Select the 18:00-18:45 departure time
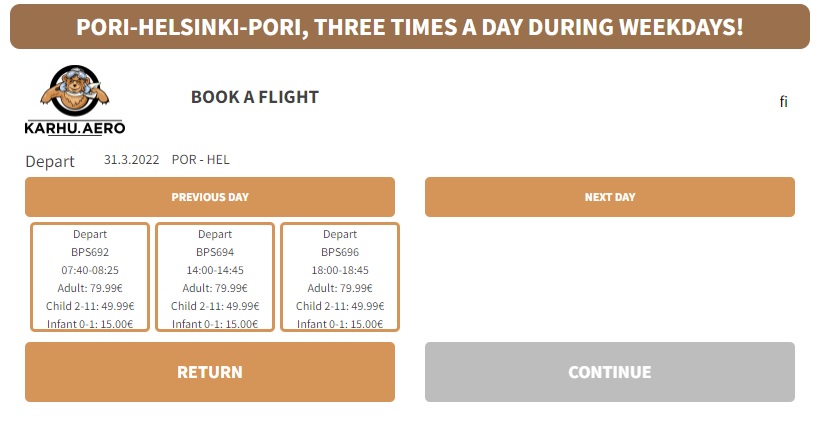The image size is (828, 433). click(x=340, y=270)
